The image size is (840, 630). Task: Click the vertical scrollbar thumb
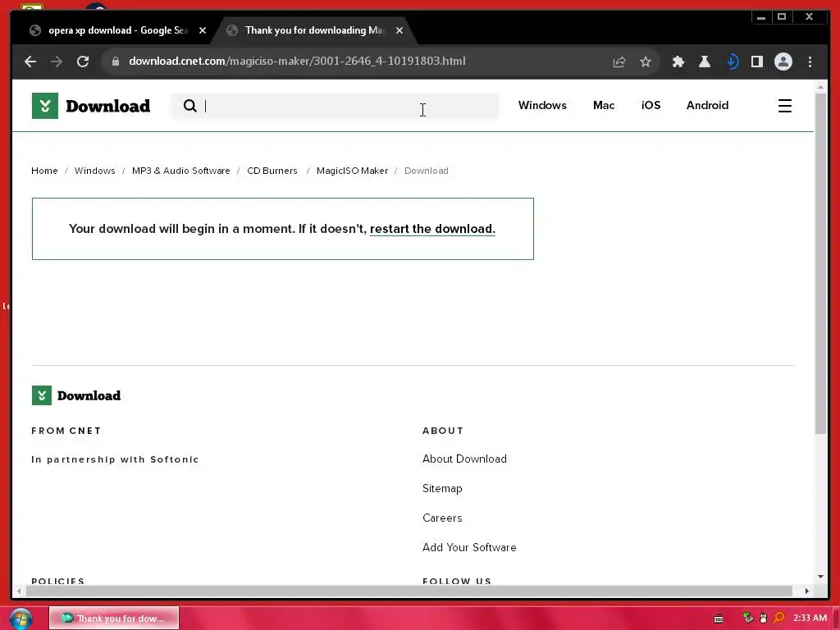820,263
